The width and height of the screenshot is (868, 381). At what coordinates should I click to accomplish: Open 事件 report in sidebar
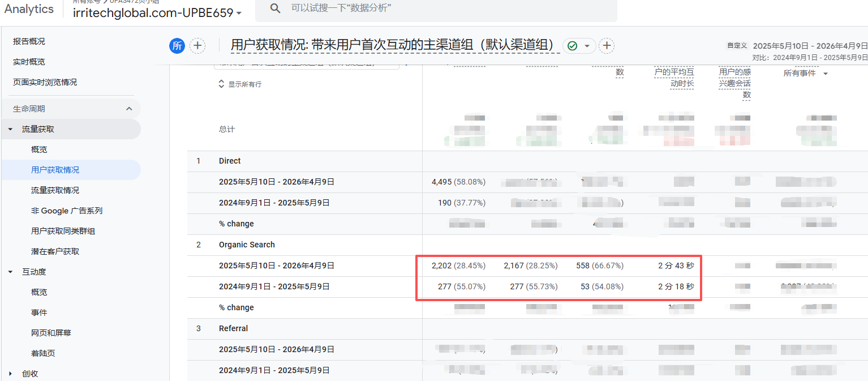(x=39, y=312)
